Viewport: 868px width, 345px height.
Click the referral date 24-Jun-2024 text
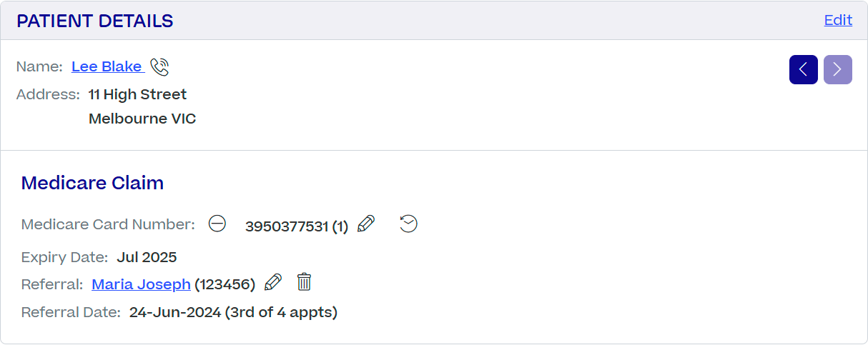pyautogui.click(x=175, y=312)
